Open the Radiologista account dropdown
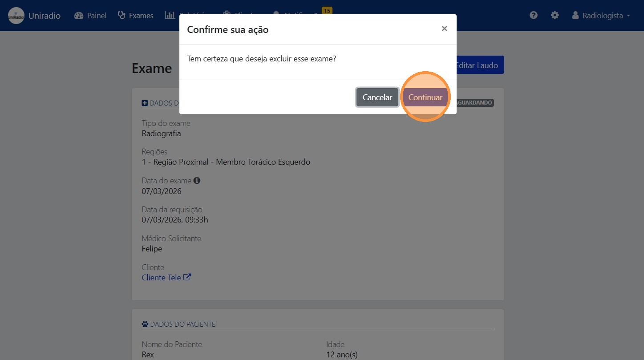 click(601, 15)
